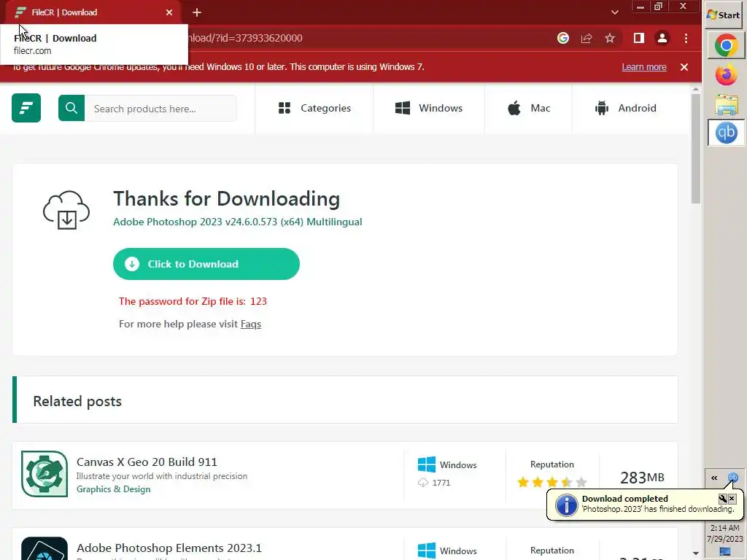Open the Windows Start button
This screenshot has width=747, height=560.
pos(724,15)
